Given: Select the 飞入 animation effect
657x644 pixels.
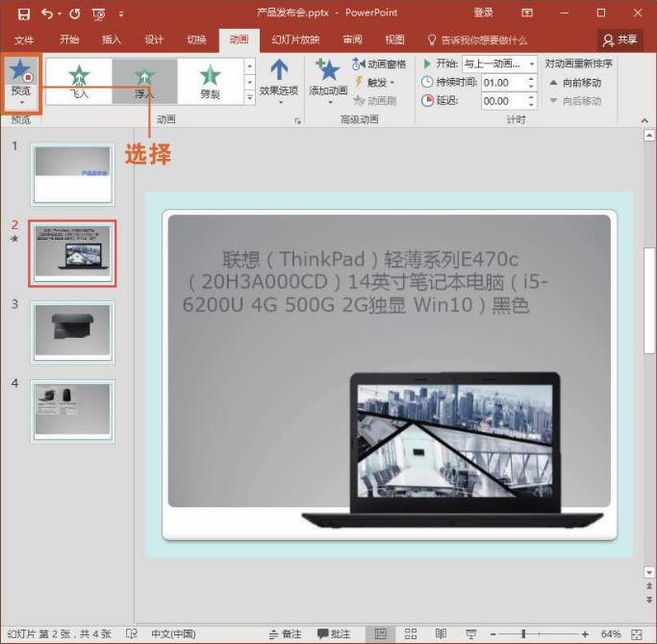Looking at the screenshot, I should pos(79,81).
